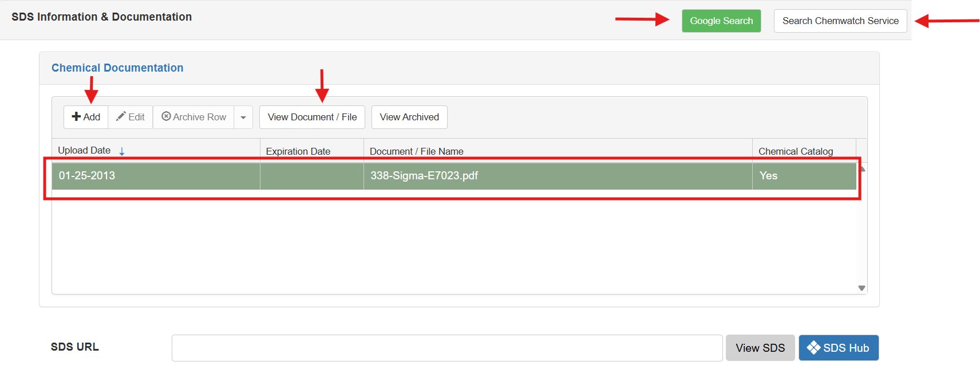Click the plus Add button
980x381 pixels.
(x=86, y=117)
